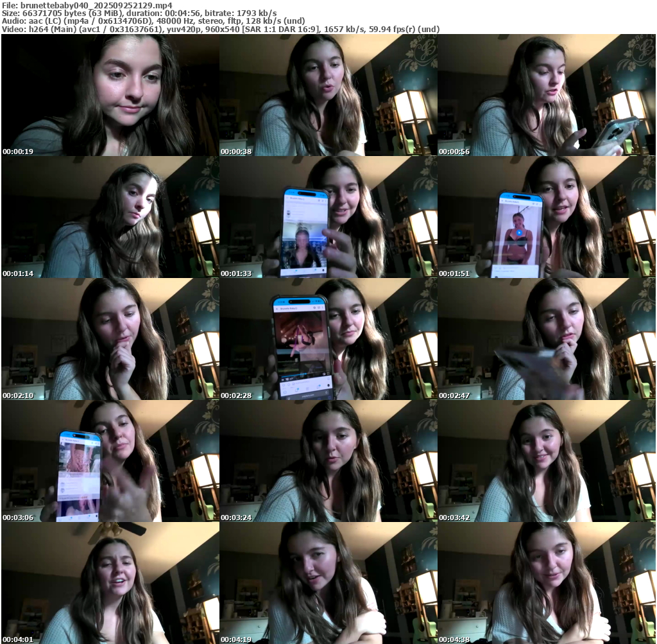Open the frame timestamped 00:03:06
This screenshot has height=644, width=657.
110,461
